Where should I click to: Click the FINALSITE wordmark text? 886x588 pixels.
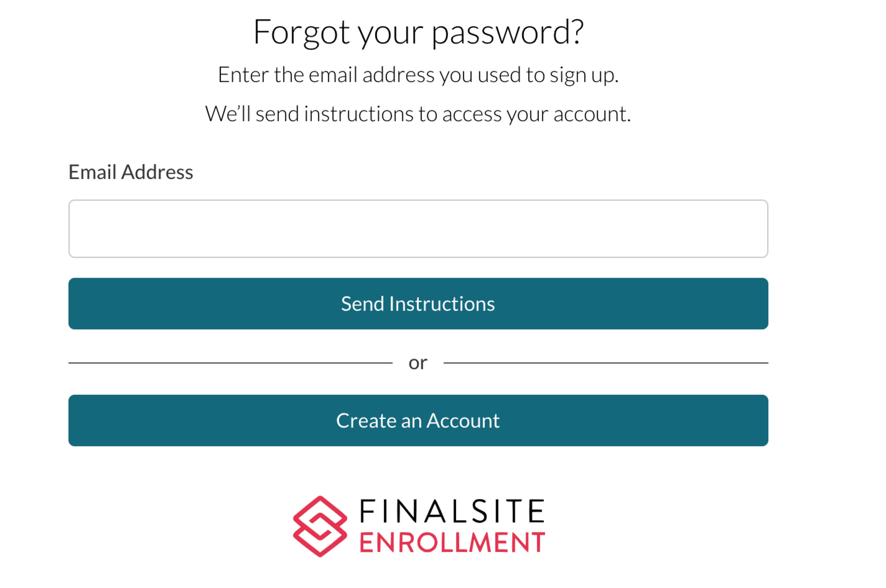(x=452, y=511)
